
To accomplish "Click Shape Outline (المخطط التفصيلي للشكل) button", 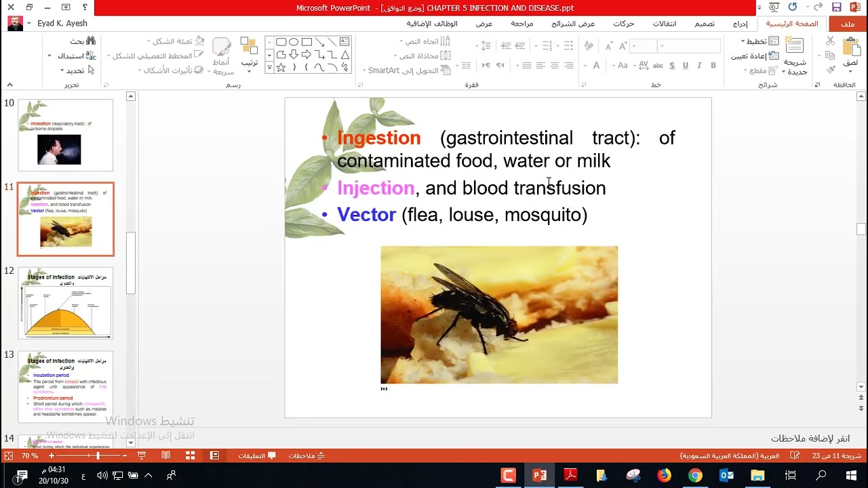I will 156,56.
